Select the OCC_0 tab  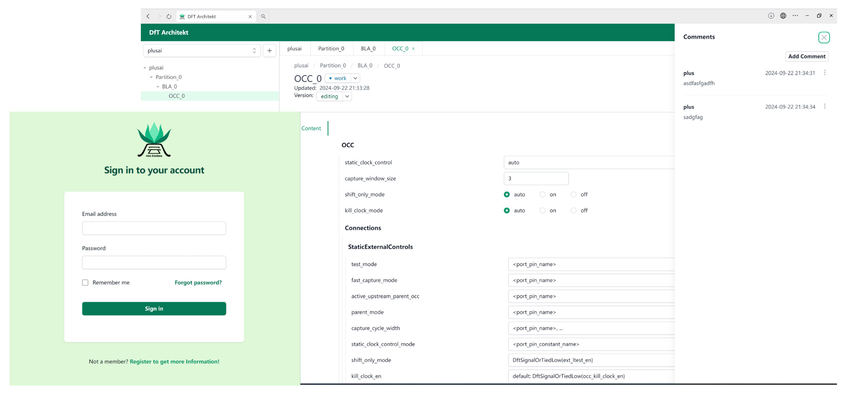point(400,49)
